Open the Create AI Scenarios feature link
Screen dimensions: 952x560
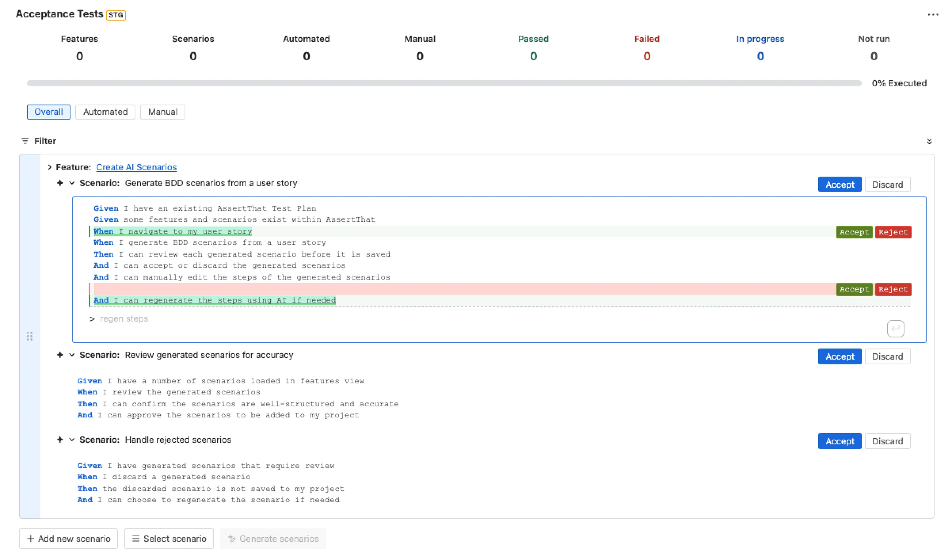pos(136,167)
